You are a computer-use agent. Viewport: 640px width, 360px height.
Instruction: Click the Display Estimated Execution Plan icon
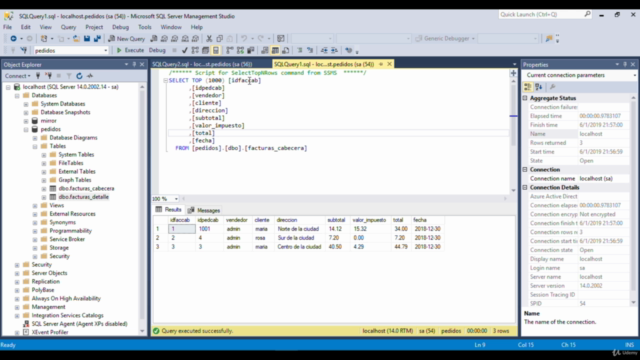[195, 50]
